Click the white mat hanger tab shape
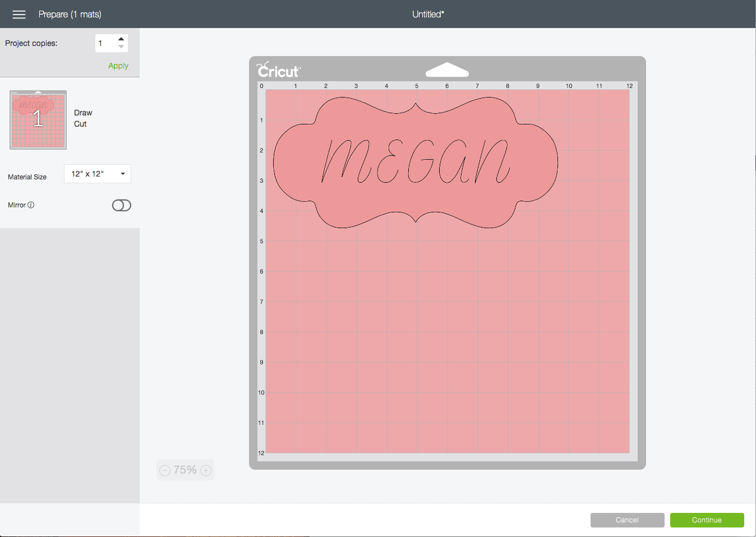756x537 pixels. (x=447, y=70)
